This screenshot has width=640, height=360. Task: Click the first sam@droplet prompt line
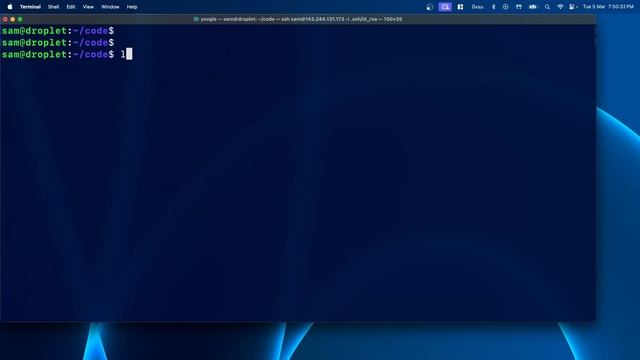[x=58, y=31]
